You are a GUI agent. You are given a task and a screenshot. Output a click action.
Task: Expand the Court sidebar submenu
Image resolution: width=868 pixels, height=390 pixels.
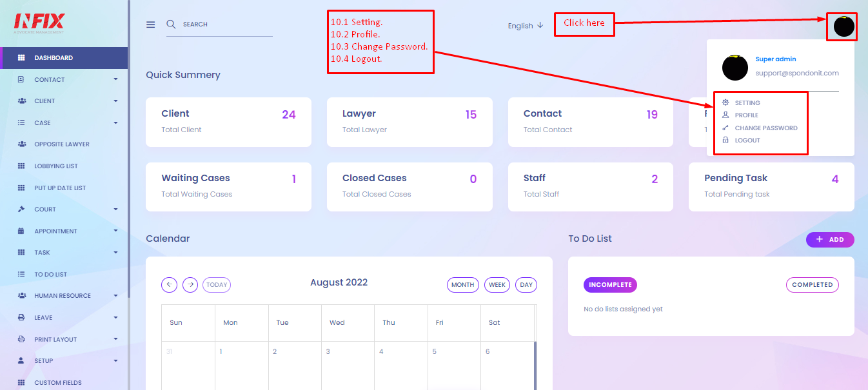click(x=64, y=210)
